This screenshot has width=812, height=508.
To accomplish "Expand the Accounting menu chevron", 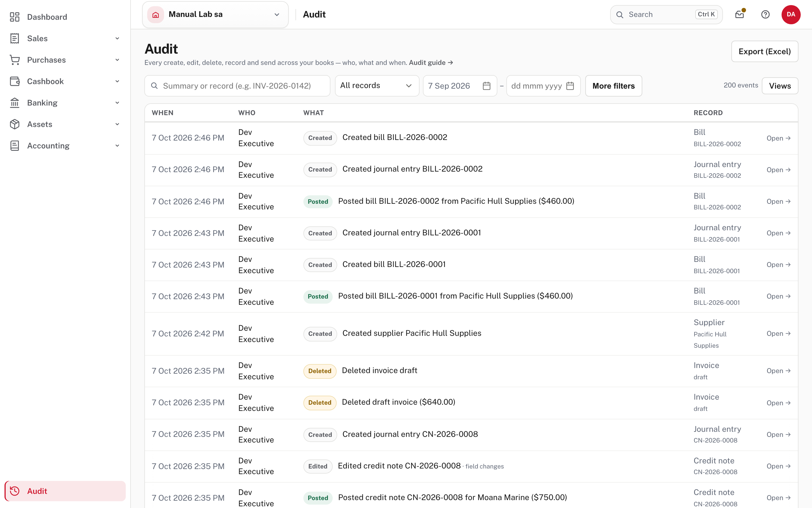I will [117, 146].
